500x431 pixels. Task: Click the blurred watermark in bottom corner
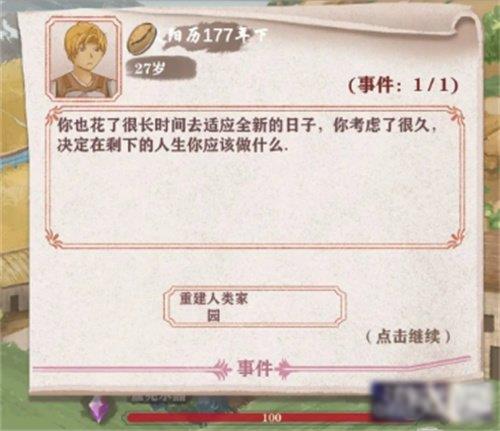pos(432,402)
